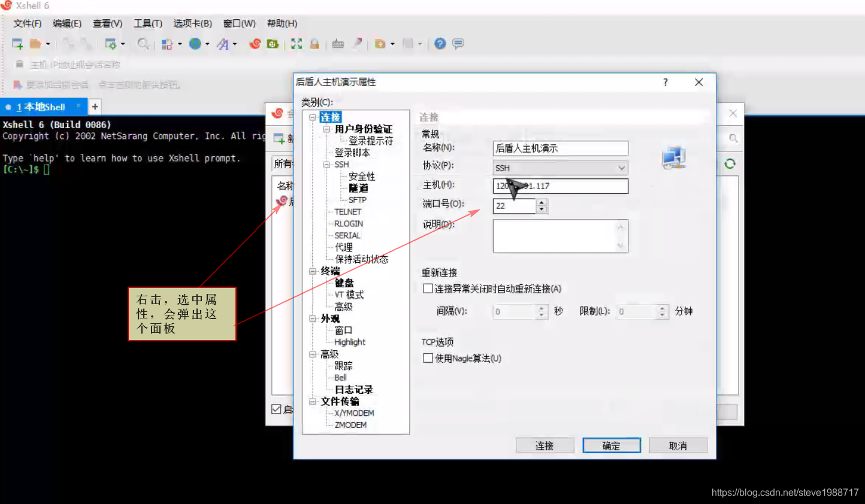Viewport: 865px width, 504px height.
Task: Toggle full screen toolbar icon
Action: pyautogui.click(x=297, y=44)
